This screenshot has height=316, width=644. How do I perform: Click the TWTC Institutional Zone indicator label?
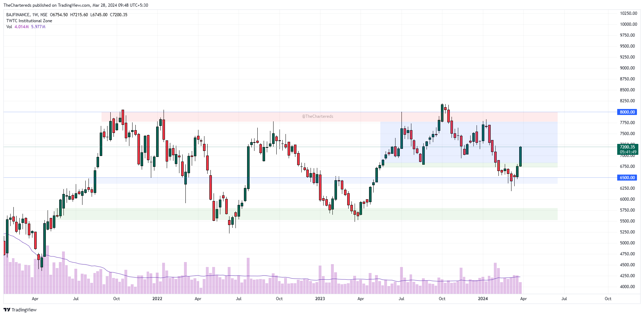point(29,21)
